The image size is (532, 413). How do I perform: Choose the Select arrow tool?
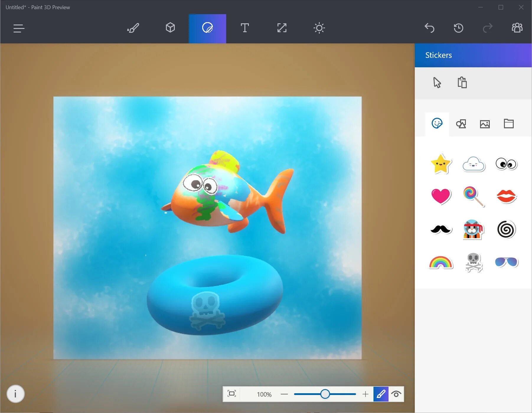(437, 83)
